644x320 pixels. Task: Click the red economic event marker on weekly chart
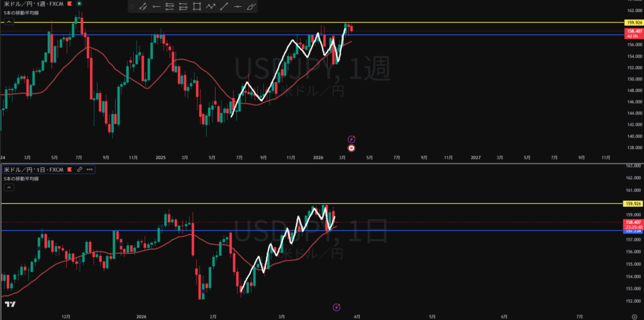pyautogui.click(x=352, y=148)
